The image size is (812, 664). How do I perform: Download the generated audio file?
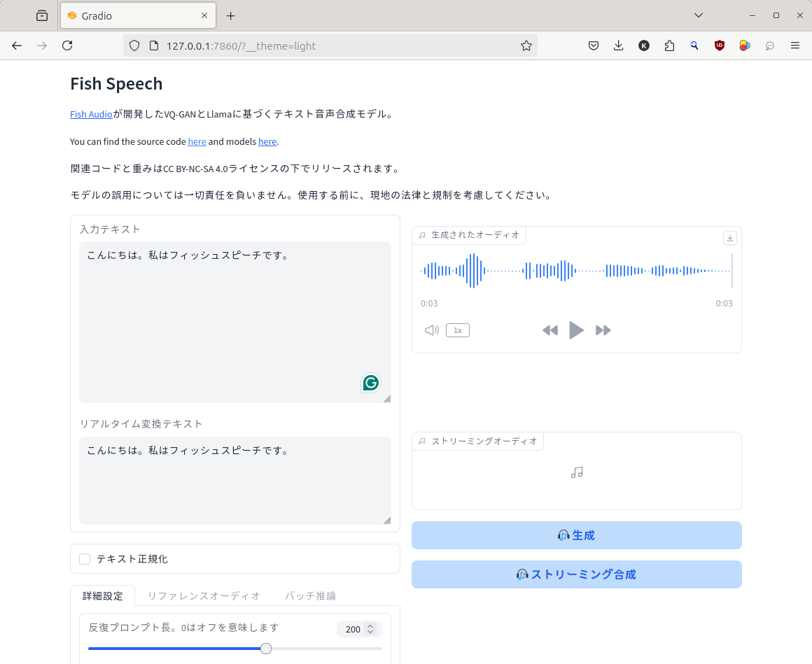(x=729, y=238)
